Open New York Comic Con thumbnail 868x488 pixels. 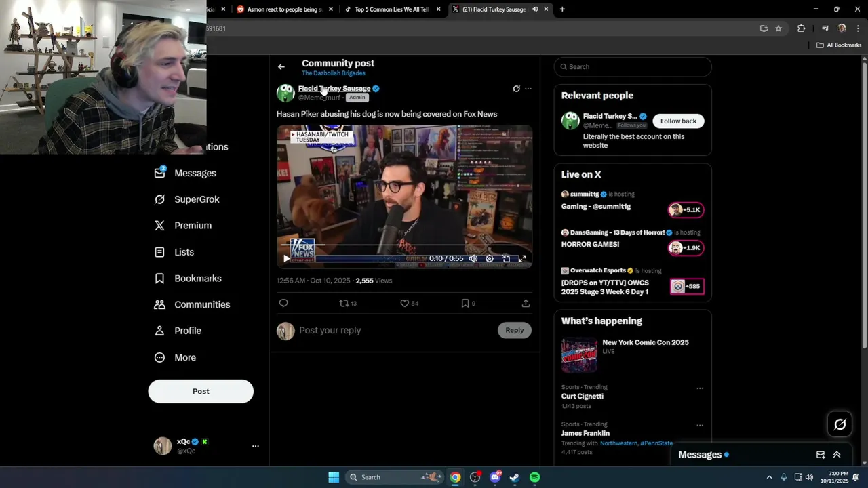[x=579, y=354]
